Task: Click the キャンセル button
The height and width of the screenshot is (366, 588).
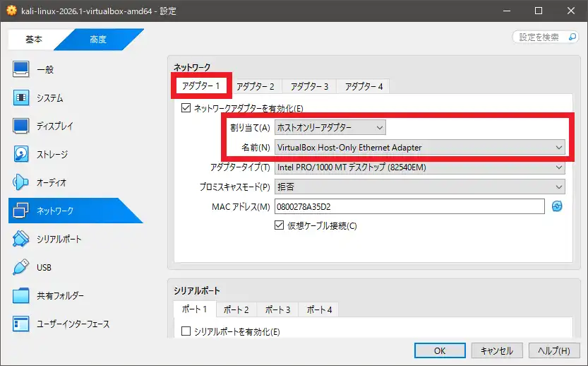Action: (x=497, y=350)
